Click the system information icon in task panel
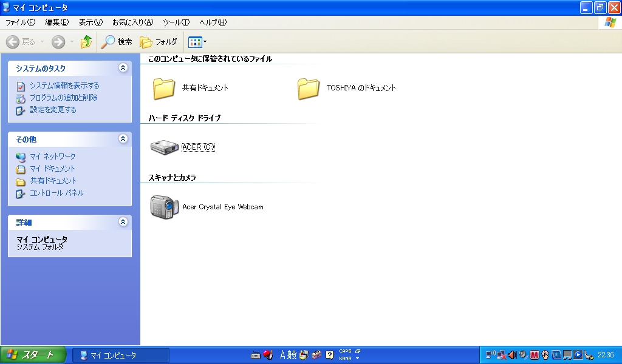The width and height of the screenshot is (622, 364). click(21, 86)
